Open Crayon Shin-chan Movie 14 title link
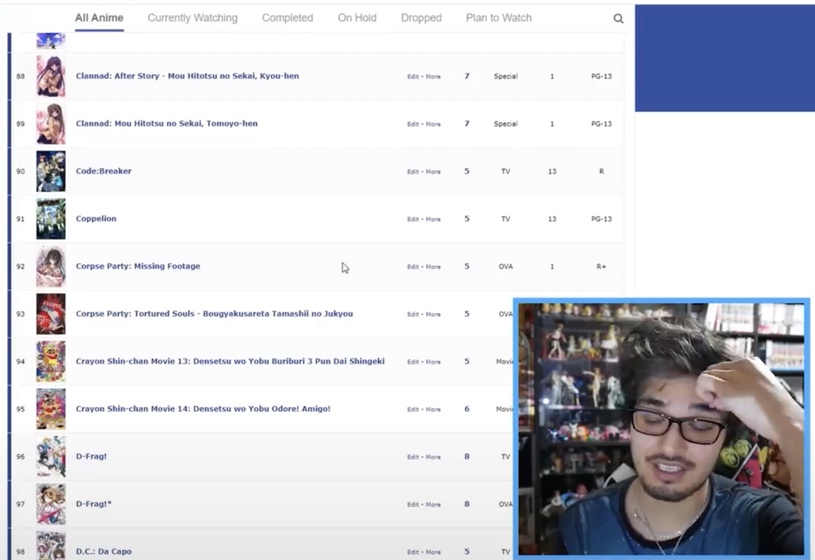The width and height of the screenshot is (815, 560). [x=203, y=409]
